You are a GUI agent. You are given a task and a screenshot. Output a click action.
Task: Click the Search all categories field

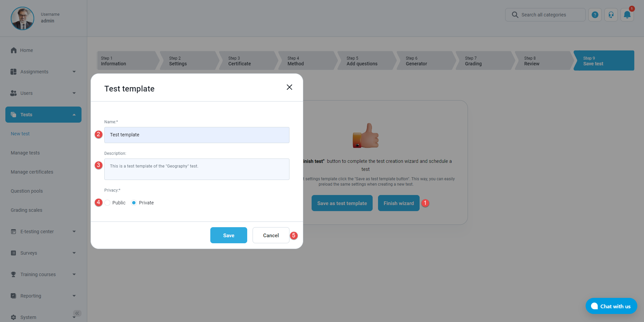pyautogui.click(x=545, y=15)
